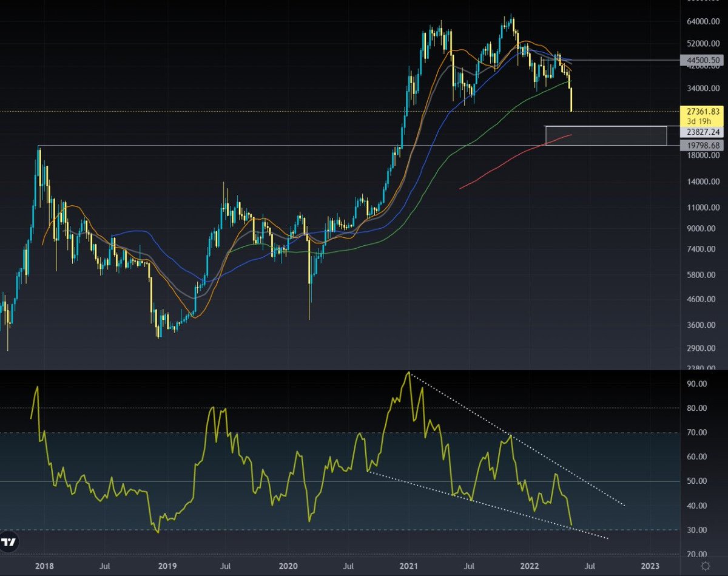Screen dimensions: 728x576
Task: Click the 2018 time axis label
Action: [x=44, y=566]
